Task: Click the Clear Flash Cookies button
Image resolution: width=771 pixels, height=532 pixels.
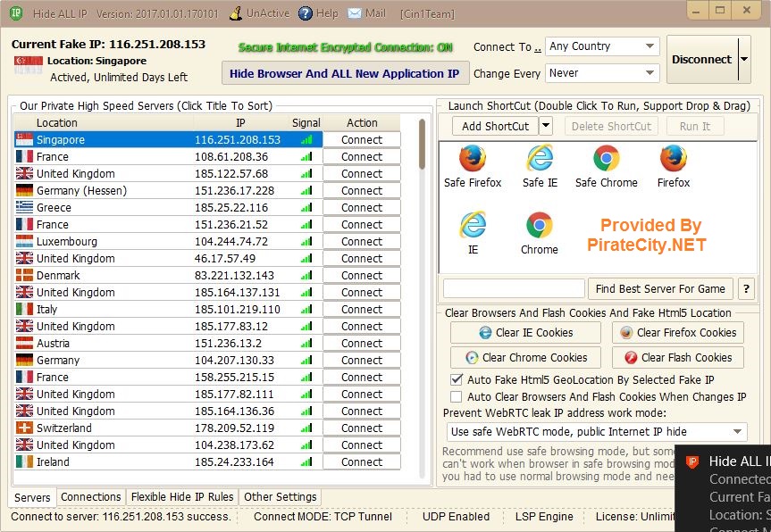Action: 677,358
